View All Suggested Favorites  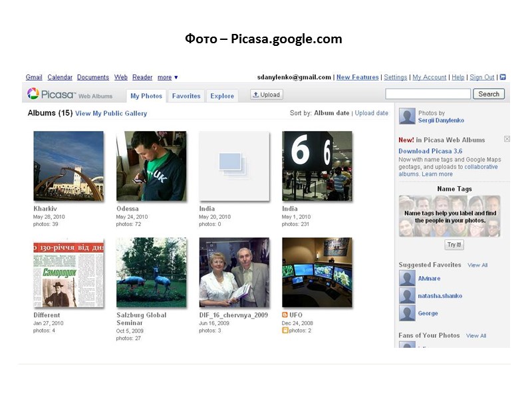point(477,265)
